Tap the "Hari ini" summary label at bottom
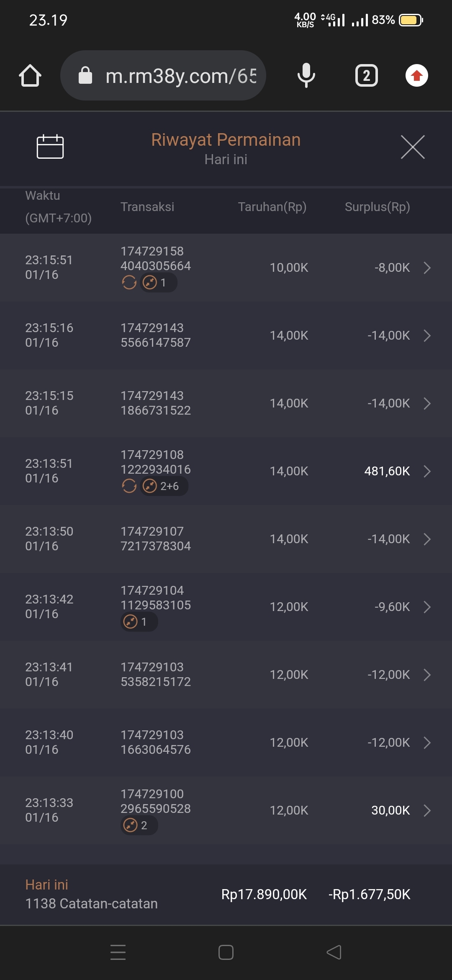452x980 pixels. click(x=47, y=885)
